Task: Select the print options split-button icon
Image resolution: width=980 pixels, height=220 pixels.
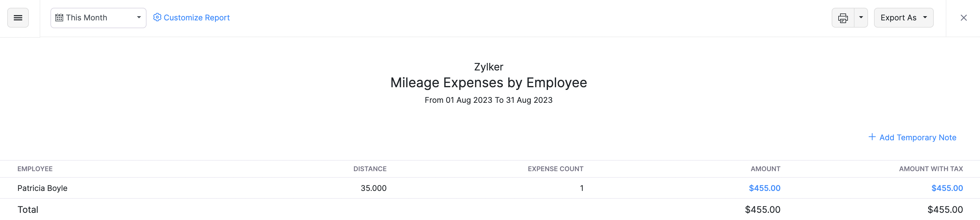Action: [x=862, y=17]
